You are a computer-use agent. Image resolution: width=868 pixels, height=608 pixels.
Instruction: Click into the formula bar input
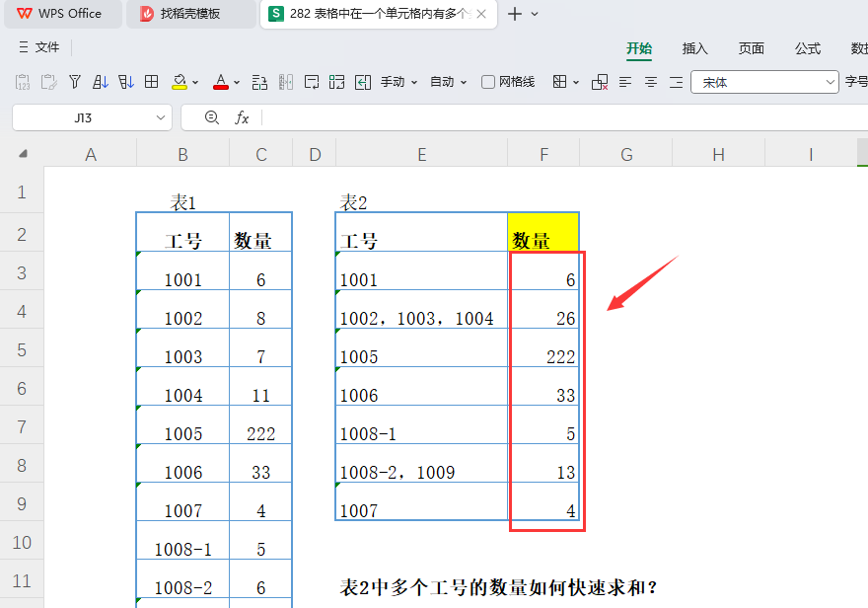pyautogui.click(x=564, y=117)
